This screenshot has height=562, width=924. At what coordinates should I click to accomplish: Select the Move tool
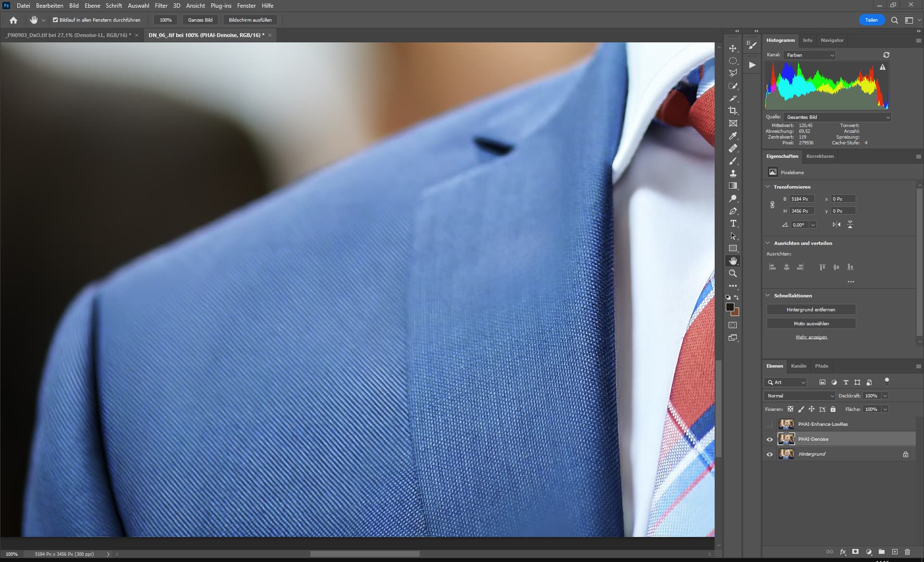(x=732, y=49)
